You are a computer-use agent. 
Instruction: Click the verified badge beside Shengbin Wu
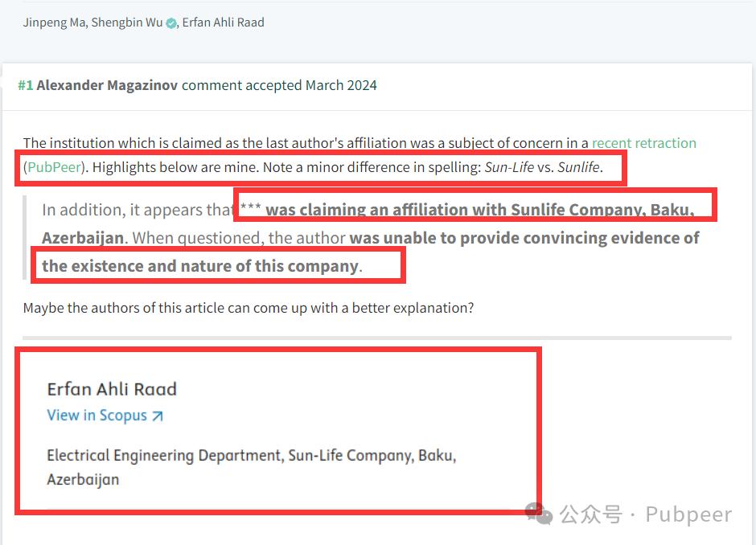(171, 23)
